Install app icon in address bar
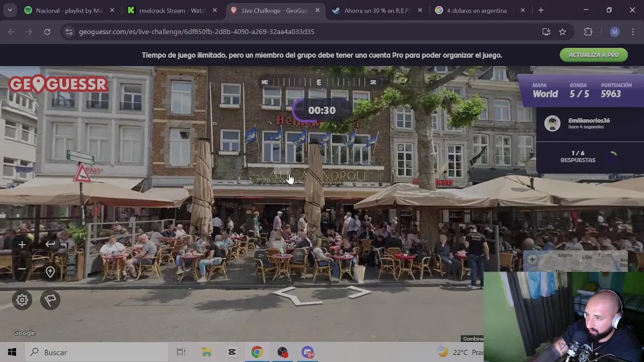 coord(546,32)
